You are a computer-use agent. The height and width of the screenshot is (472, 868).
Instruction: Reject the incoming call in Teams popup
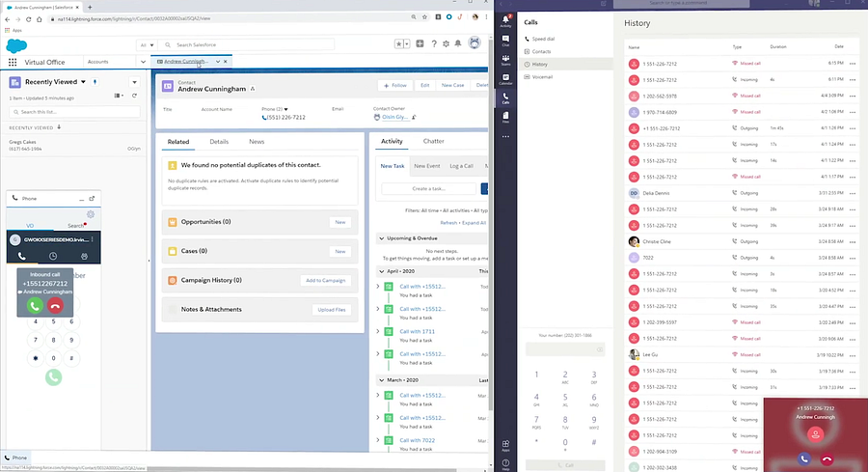(x=827, y=458)
